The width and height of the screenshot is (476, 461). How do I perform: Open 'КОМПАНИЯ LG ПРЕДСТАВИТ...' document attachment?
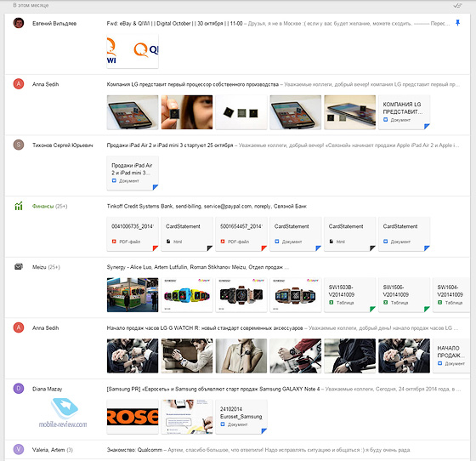click(x=404, y=112)
